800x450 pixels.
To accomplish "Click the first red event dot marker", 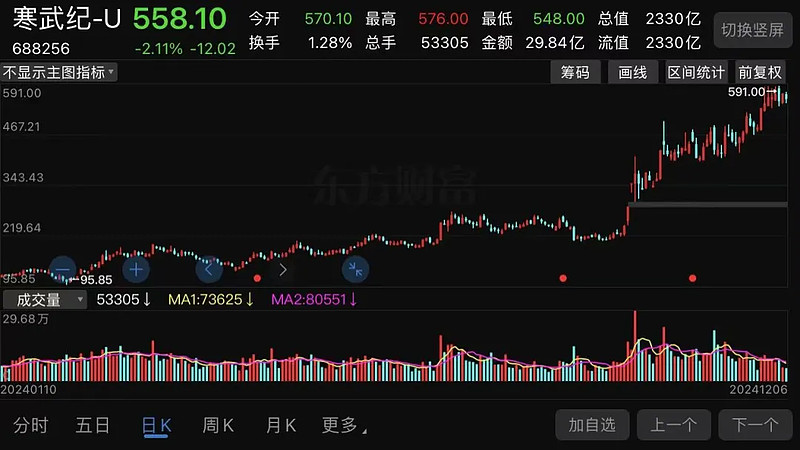I will click(x=258, y=278).
